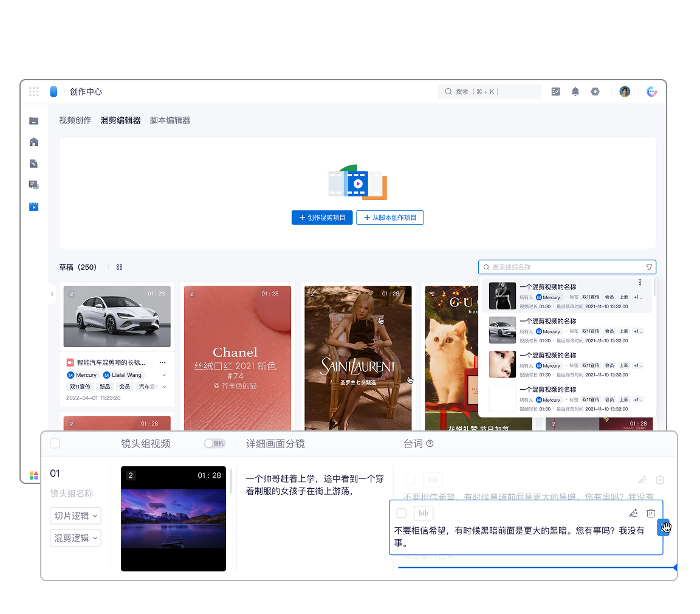Click the 从脚本创作项目 button
This screenshot has height=614, width=700.
coord(389,218)
